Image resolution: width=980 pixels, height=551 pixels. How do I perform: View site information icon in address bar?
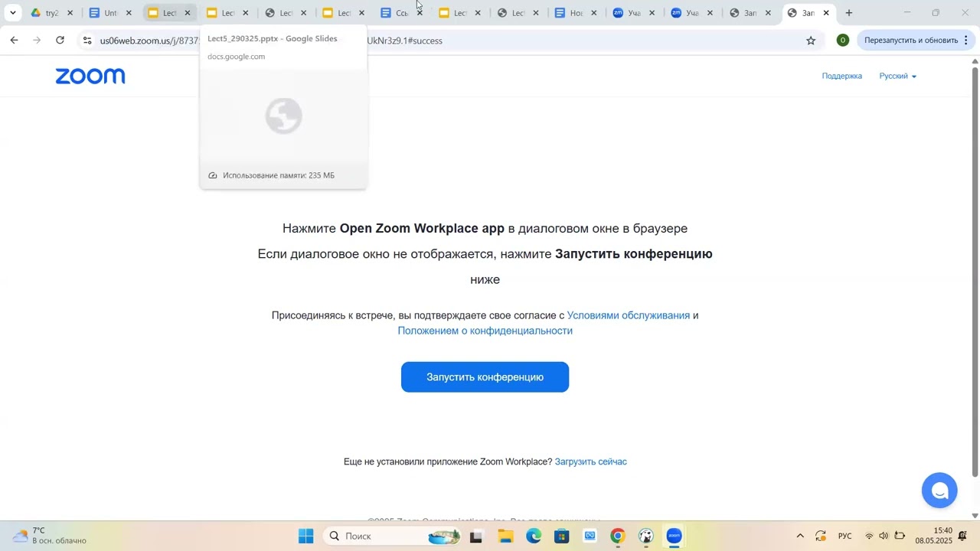(x=87, y=41)
